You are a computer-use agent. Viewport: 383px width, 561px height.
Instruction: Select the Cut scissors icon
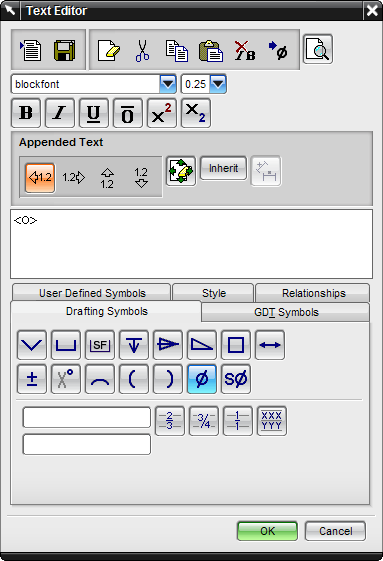tap(142, 50)
